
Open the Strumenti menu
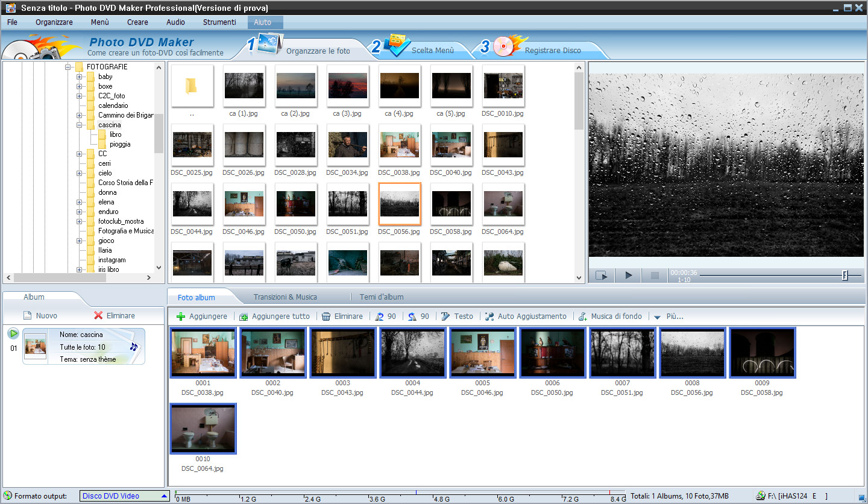[219, 22]
